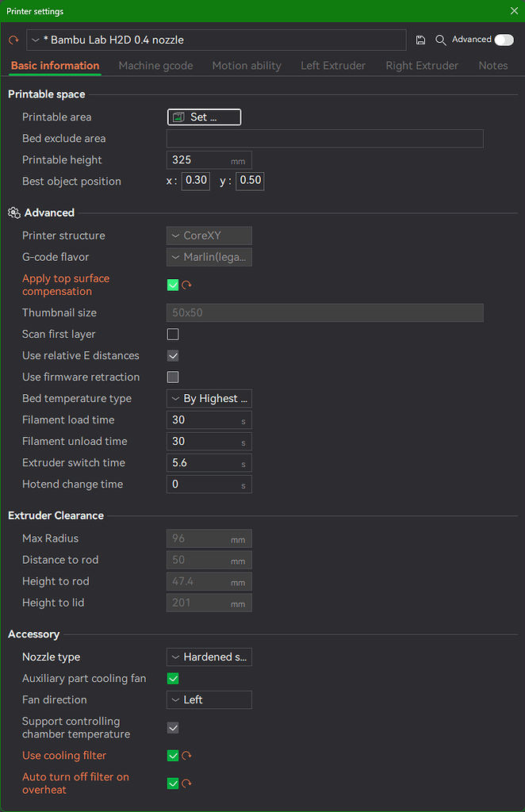The image size is (525, 812).
Task: Click the Max Radius field
Action: (x=209, y=538)
